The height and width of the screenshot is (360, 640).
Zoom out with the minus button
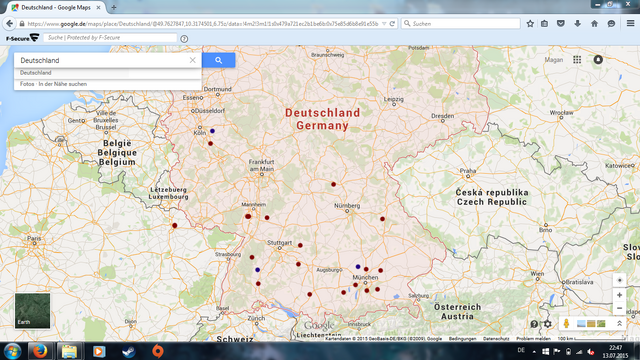click(619, 308)
